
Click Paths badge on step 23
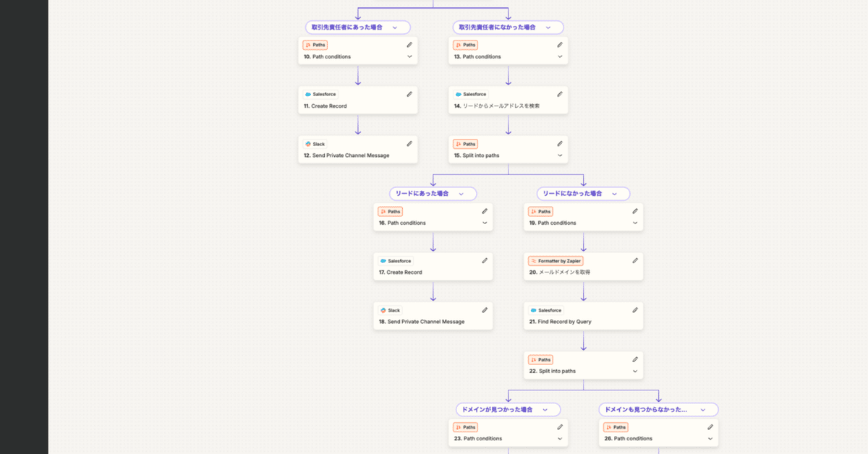(466, 427)
